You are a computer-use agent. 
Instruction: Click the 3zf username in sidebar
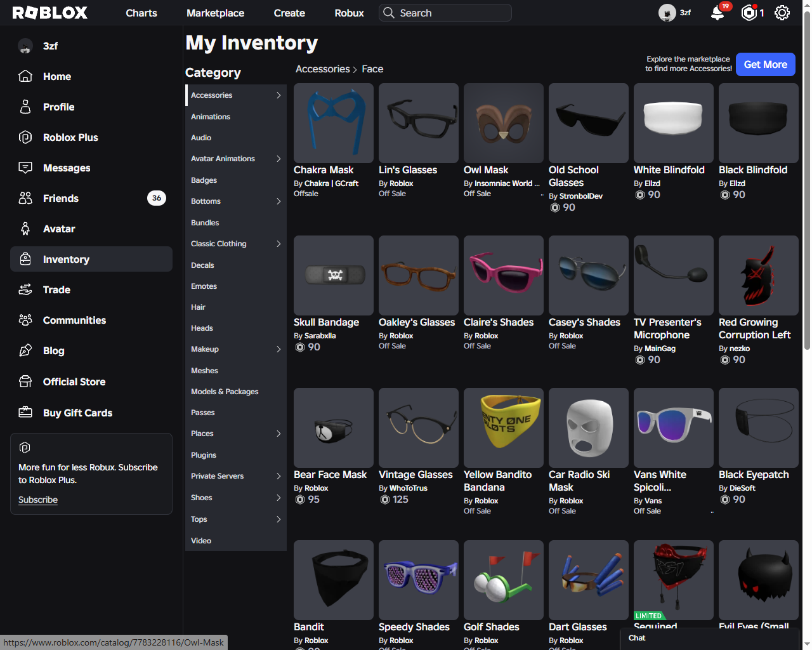tap(51, 46)
